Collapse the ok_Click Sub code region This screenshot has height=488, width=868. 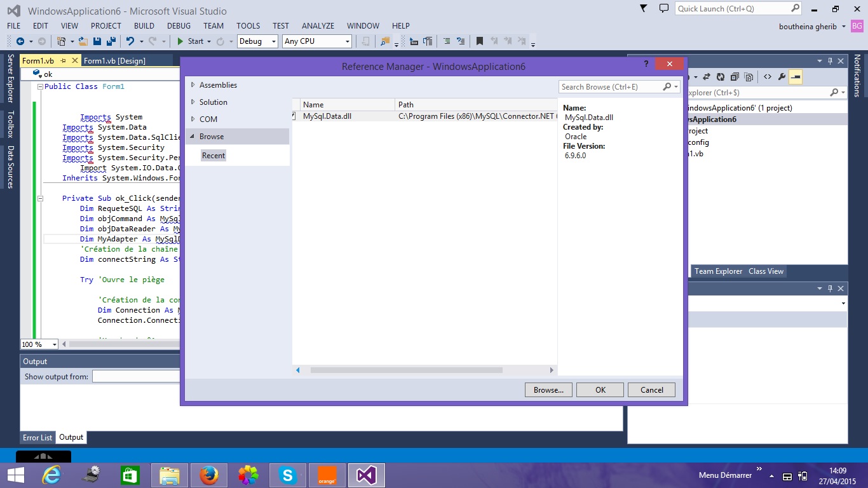[40, 198]
